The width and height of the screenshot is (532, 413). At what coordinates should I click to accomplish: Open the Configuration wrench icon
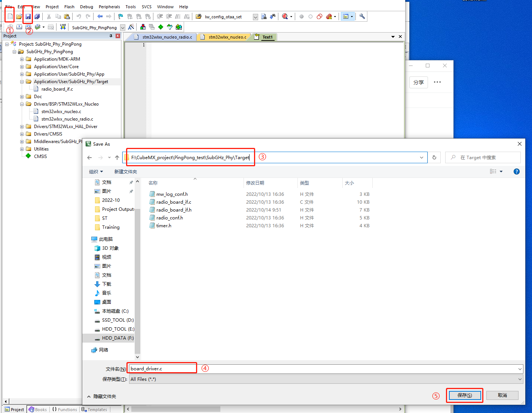click(x=362, y=16)
